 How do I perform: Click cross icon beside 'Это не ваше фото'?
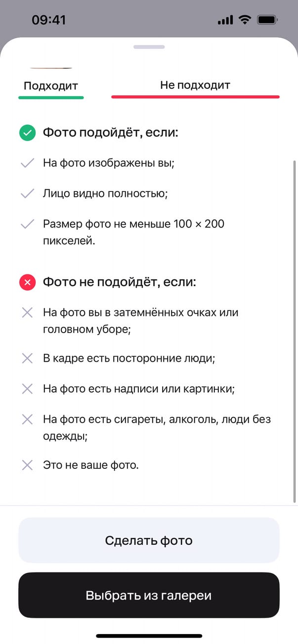coord(27,465)
